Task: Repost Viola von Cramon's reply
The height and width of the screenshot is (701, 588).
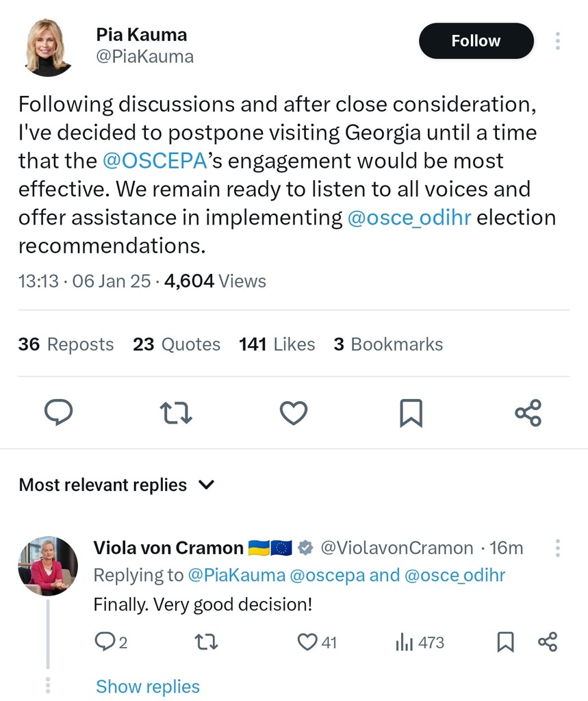Action: point(206,642)
